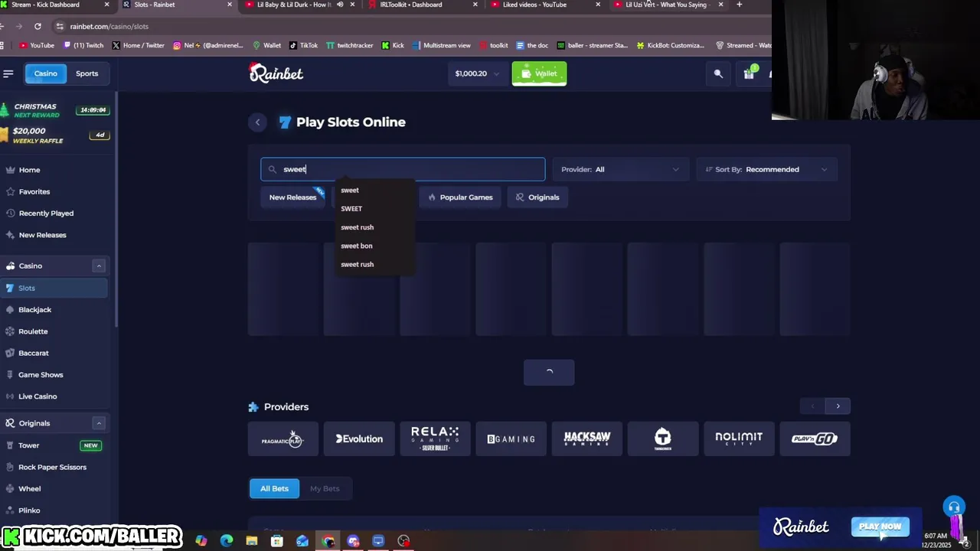The height and width of the screenshot is (551, 980).
Task: Select the My Bets tab
Action: (x=325, y=488)
